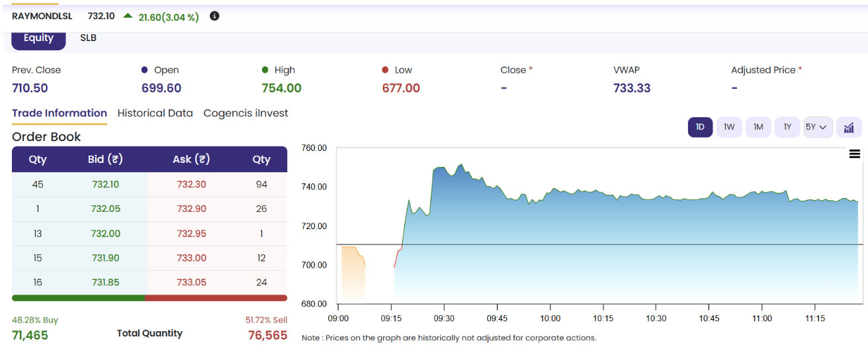The image size is (868, 353).
Task: Click the blue dot beside Open
Action: [x=144, y=70]
